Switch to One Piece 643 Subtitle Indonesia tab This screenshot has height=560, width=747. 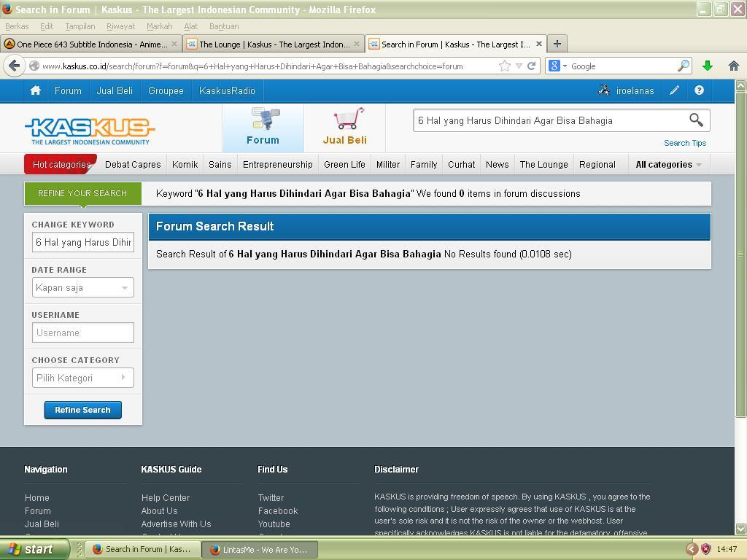90,44
